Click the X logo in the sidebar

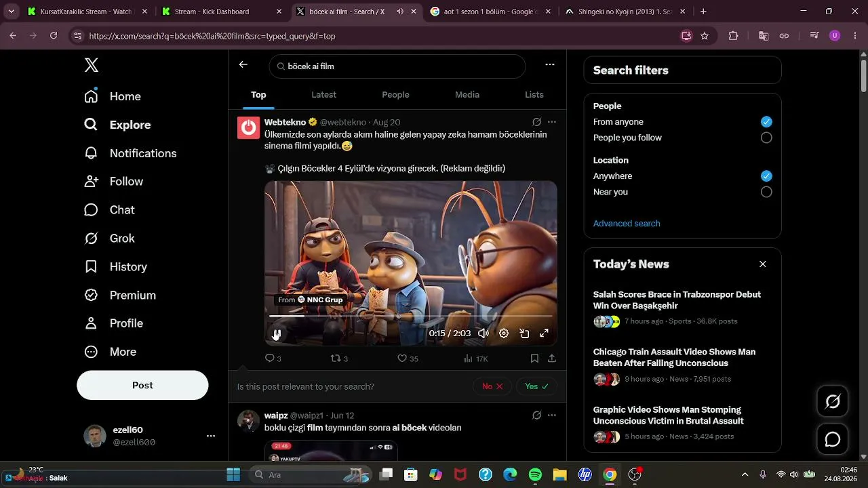tap(92, 65)
